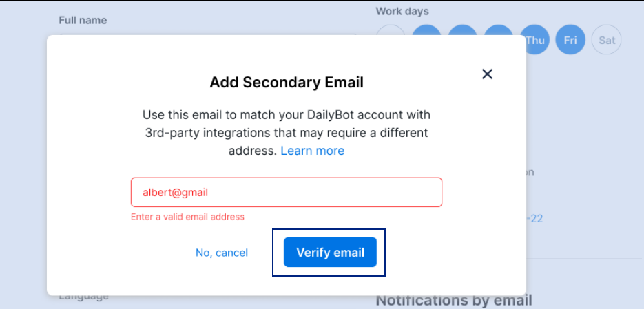644x309 pixels.
Task: Click the Work days label
Action: [x=402, y=11]
